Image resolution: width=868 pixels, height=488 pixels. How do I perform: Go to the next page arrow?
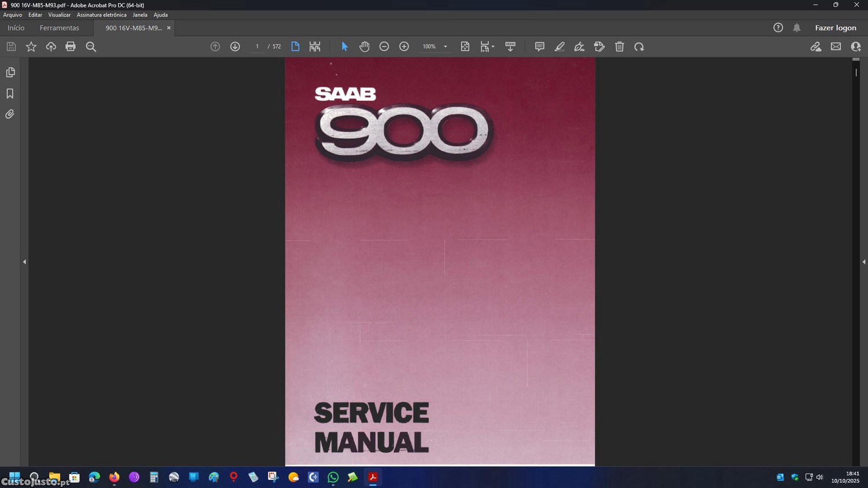(x=235, y=47)
